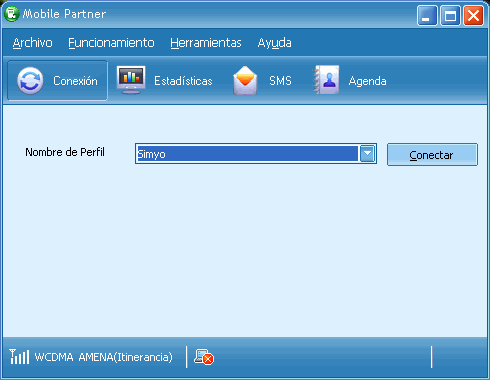Click the signal strength bars icon
This screenshot has width=490, height=380.
(x=19, y=357)
